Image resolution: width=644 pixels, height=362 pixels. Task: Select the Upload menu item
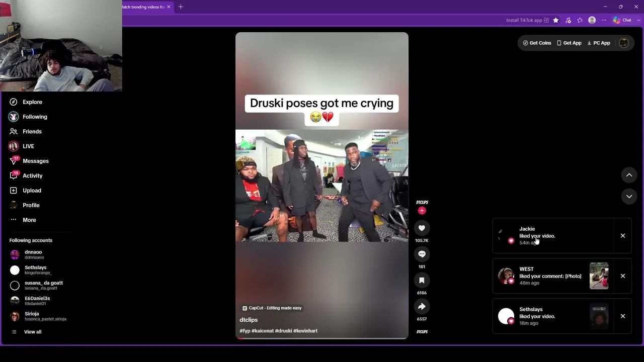(32, 191)
